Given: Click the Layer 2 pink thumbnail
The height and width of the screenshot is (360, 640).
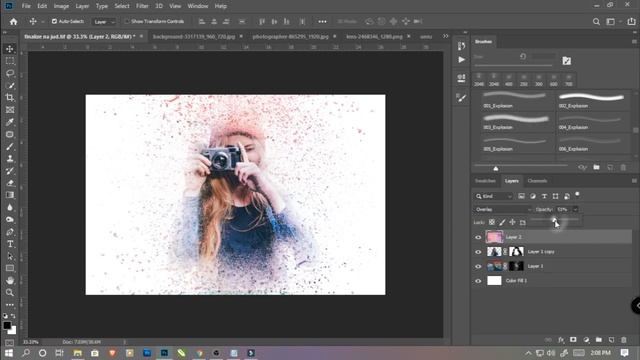Looking at the screenshot, I should [x=494, y=237].
